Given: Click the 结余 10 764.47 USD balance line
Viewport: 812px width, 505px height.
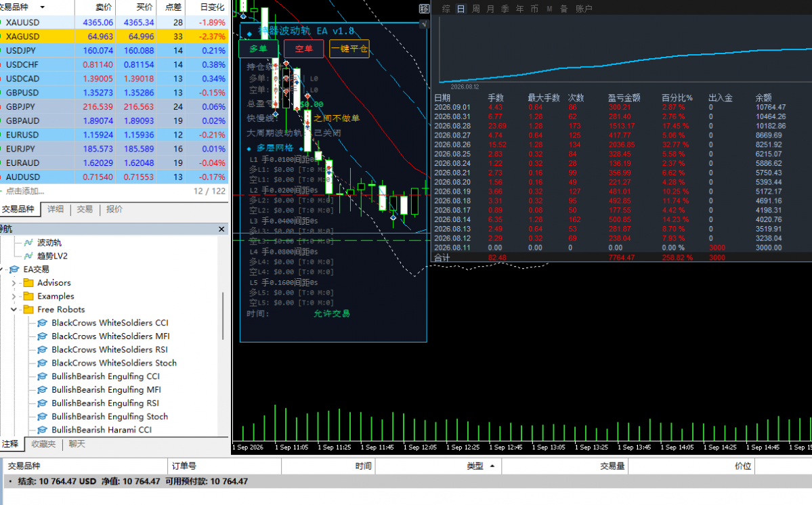Looking at the screenshot, I should click(x=133, y=481).
